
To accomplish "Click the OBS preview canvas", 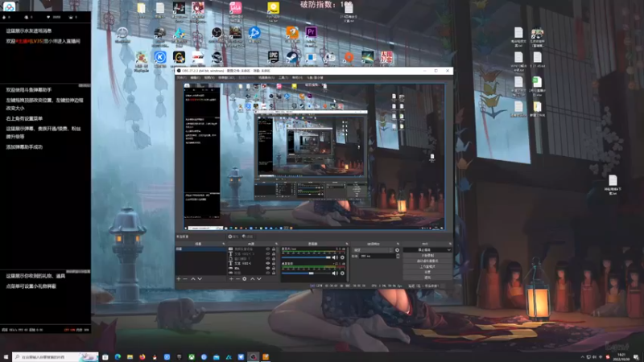I will coord(314,156).
